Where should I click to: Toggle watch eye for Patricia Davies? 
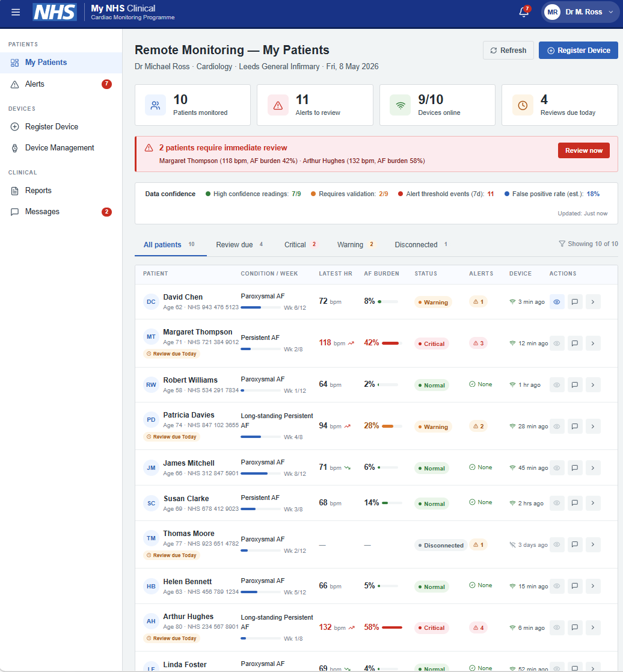click(x=557, y=427)
